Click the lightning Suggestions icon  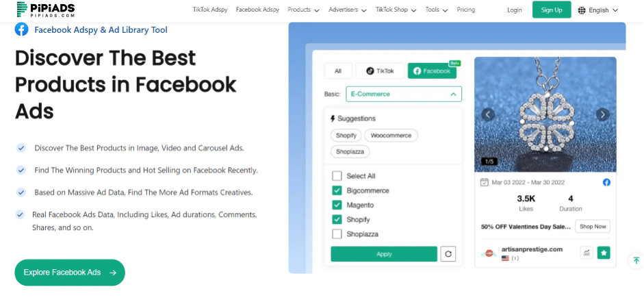tap(333, 118)
